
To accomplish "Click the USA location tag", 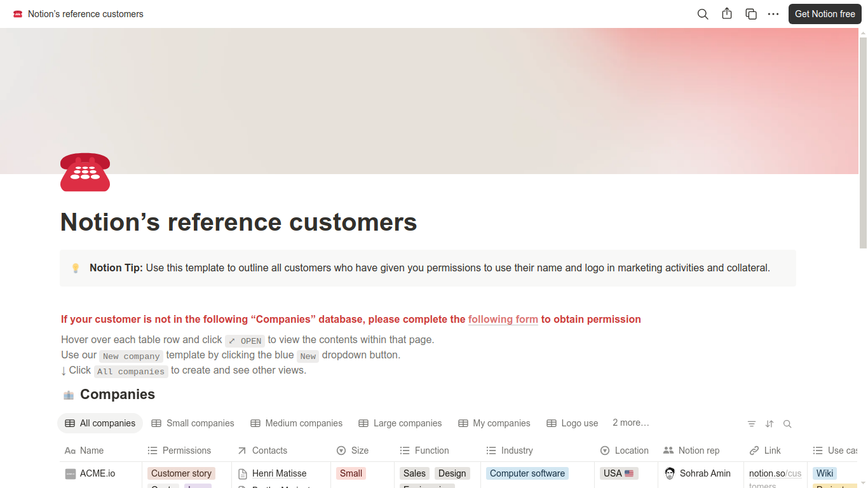I will click(619, 473).
